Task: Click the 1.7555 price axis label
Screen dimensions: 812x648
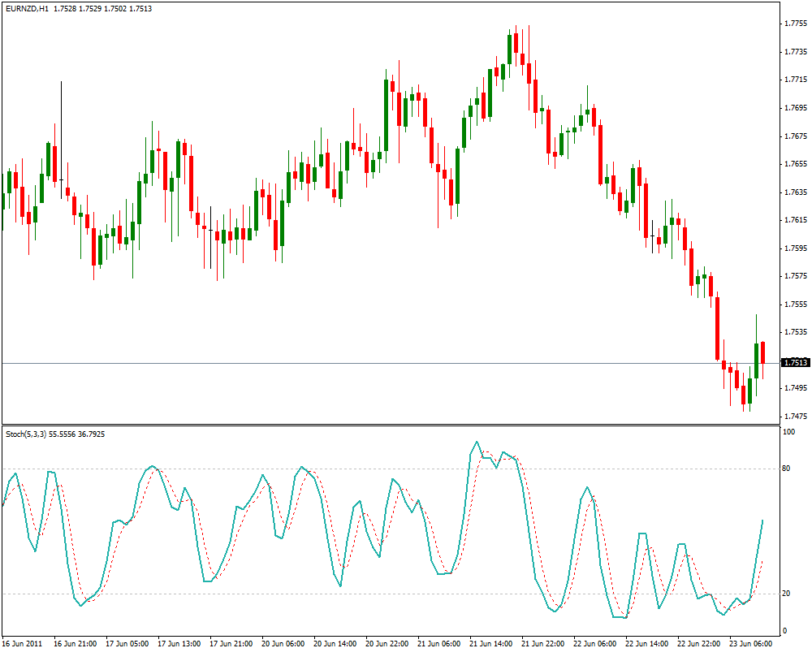Action: [796, 304]
